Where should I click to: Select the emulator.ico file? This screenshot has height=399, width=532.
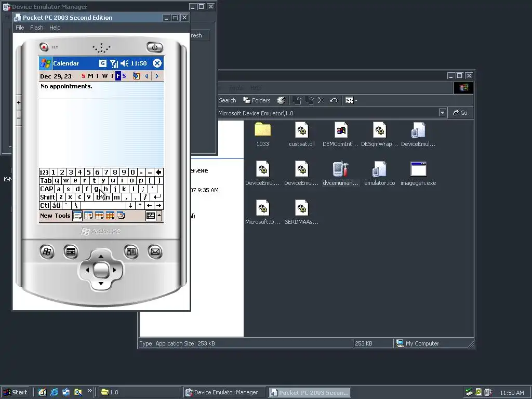(x=379, y=174)
